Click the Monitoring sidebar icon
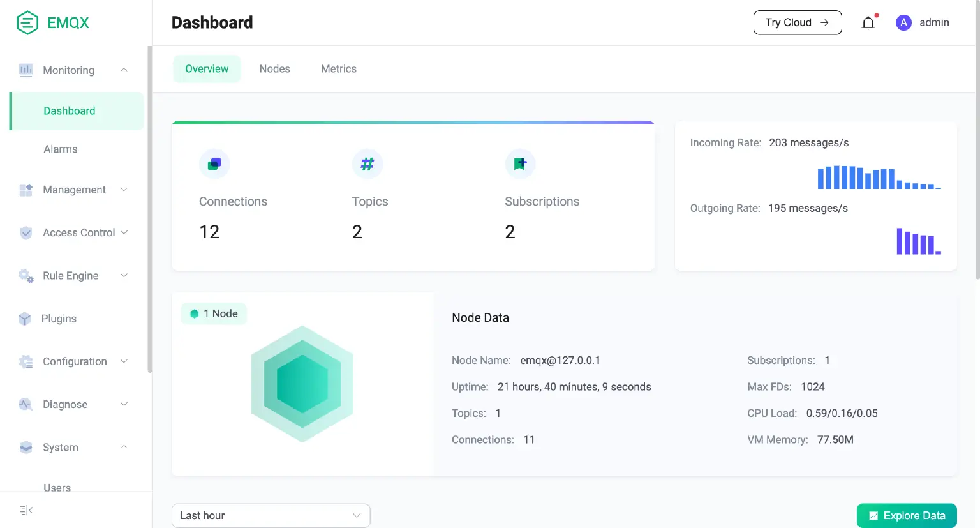 pyautogui.click(x=26, y=70)
